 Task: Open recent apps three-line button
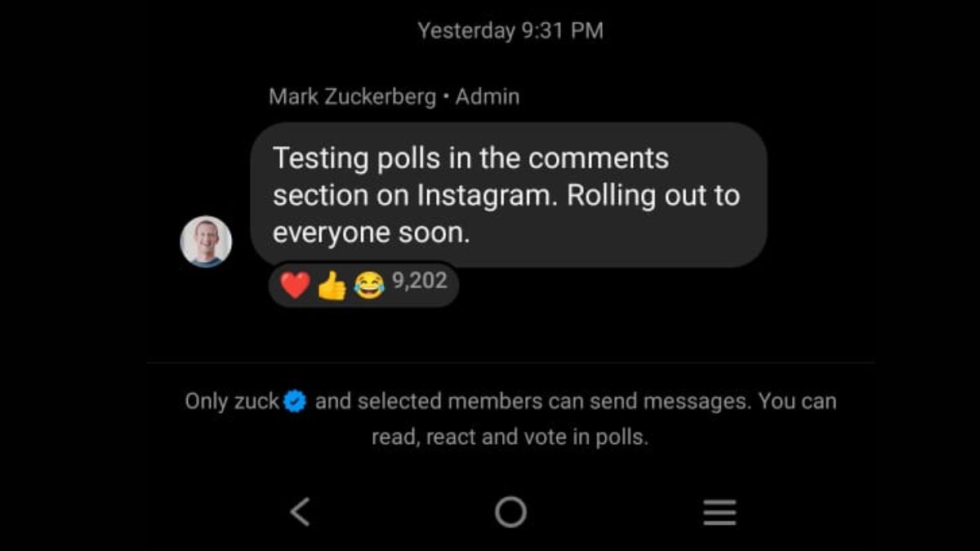pos(719,513)
